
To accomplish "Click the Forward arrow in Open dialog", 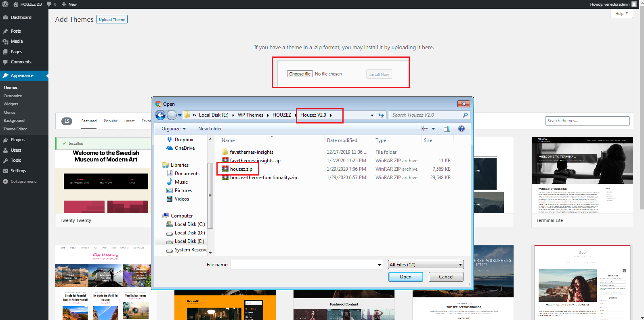I will (x=172, y=115).
